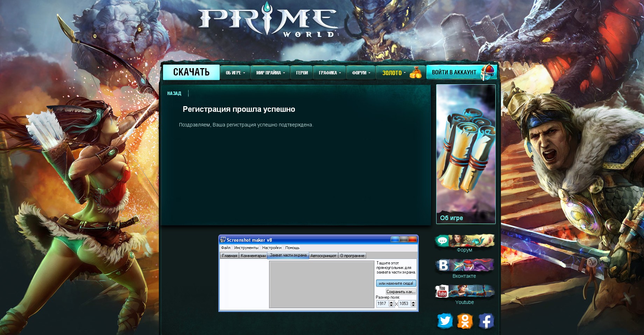Switch to the Комментарии tab
Viewport: 644px width, 335px height.
pos(253,256)
